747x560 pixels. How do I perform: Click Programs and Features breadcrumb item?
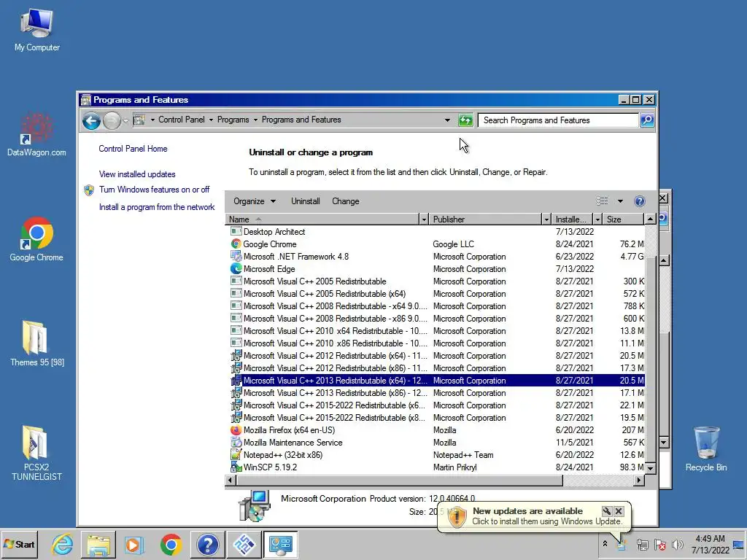coord(301,120)
